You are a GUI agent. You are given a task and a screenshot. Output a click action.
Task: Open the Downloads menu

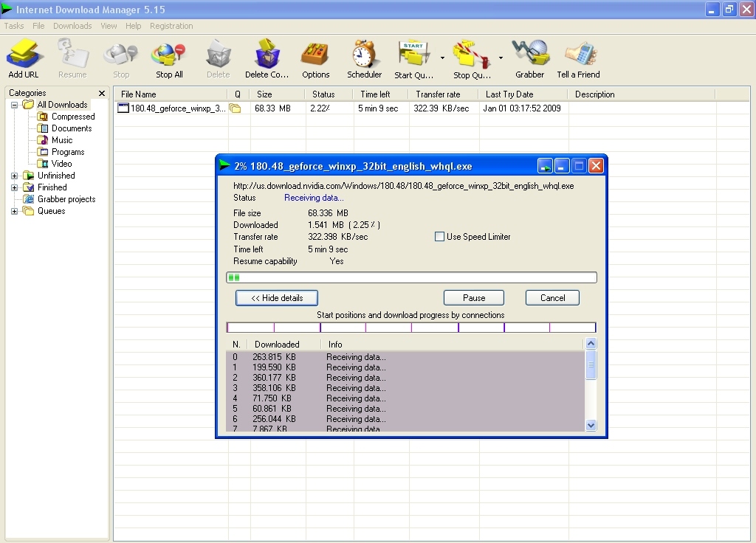pos(72,26)
